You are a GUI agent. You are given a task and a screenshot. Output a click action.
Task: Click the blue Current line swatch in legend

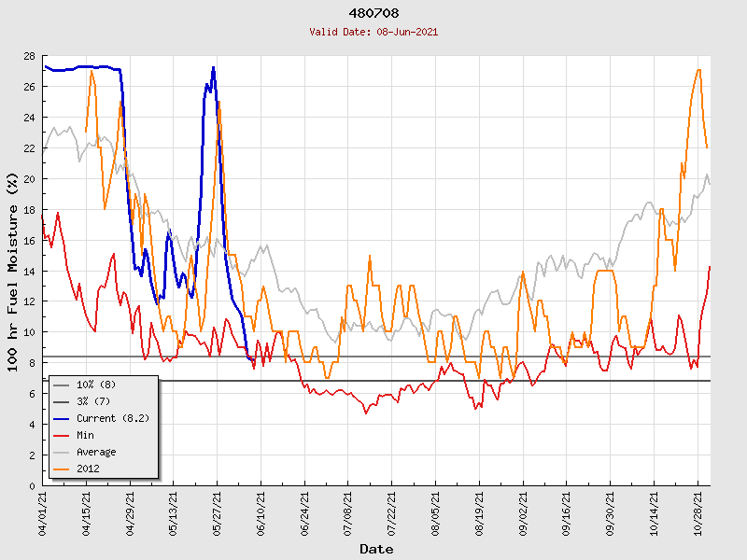click(62, 418)
